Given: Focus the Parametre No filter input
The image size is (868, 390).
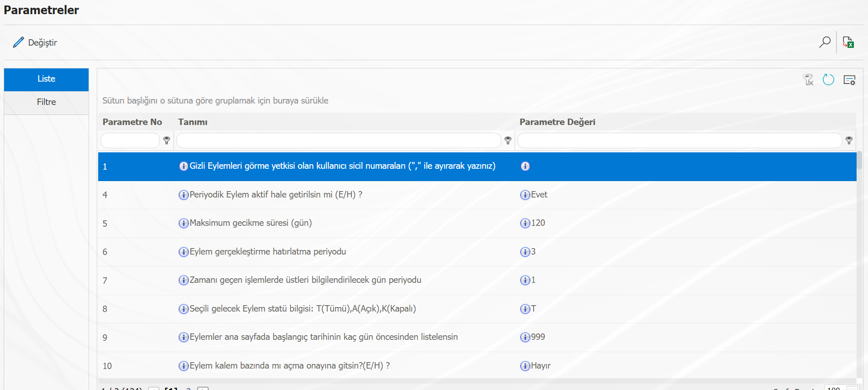Looking at the screenshot, I should (x=130, y=140).
